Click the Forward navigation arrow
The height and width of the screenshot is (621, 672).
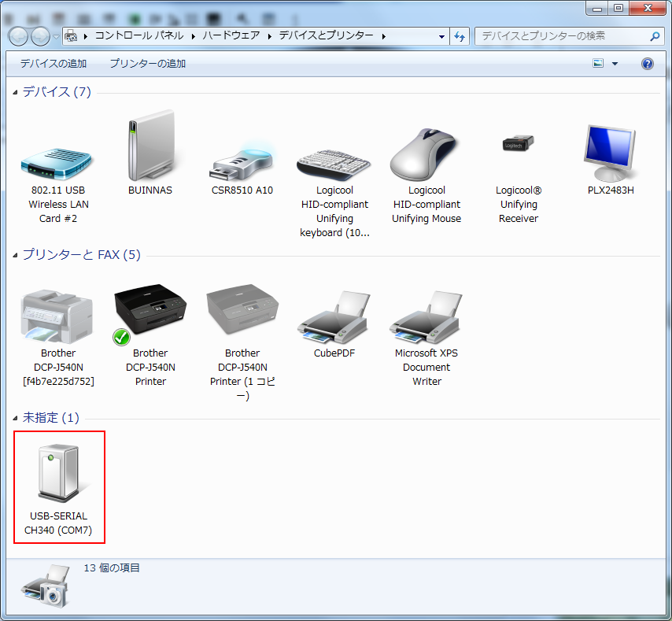(41, 37)
